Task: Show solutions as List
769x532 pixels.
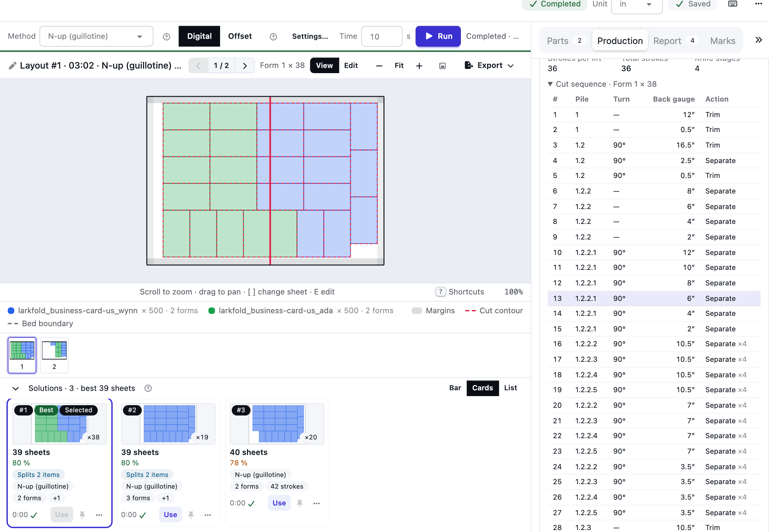Action: click(510, 388)
